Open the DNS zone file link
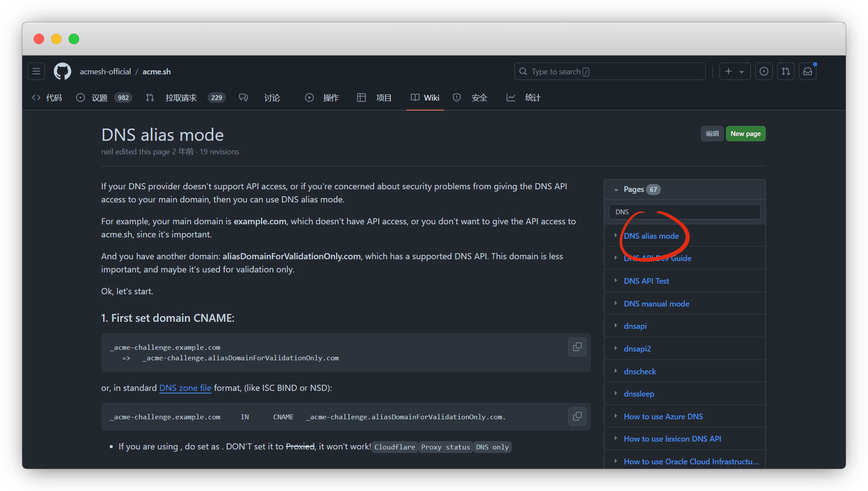The height and width of the screenshot is (491, 868). tap(185, 388)
